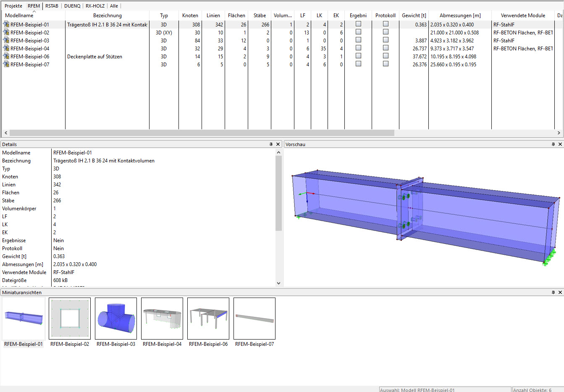The image size is (564, 392).
Task: Toggle Protokoll checkbox for RFEM-Beispiel-01
Action: coord(386,24)
